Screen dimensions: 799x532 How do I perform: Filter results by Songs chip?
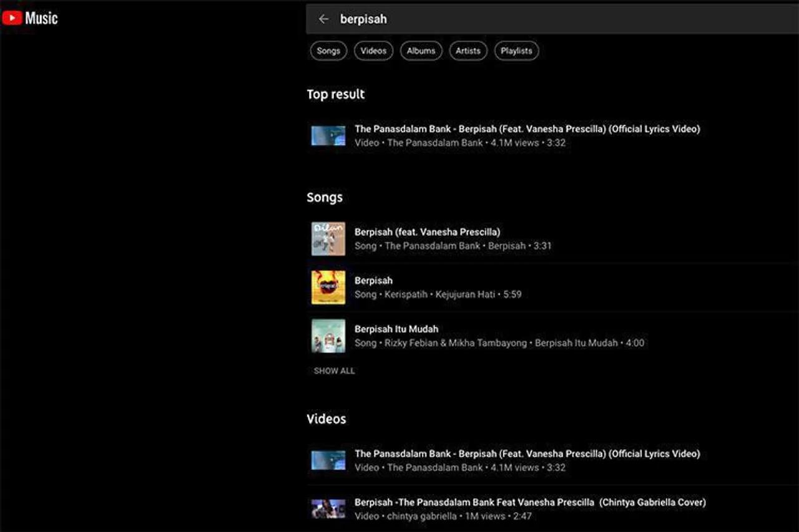coord(328,51)
